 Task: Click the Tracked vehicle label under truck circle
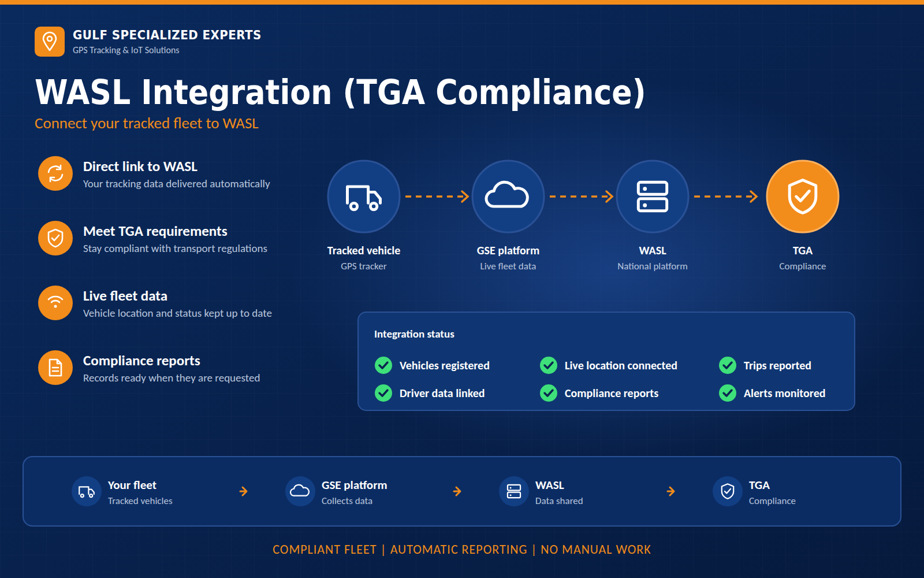[x=364, y=251]
